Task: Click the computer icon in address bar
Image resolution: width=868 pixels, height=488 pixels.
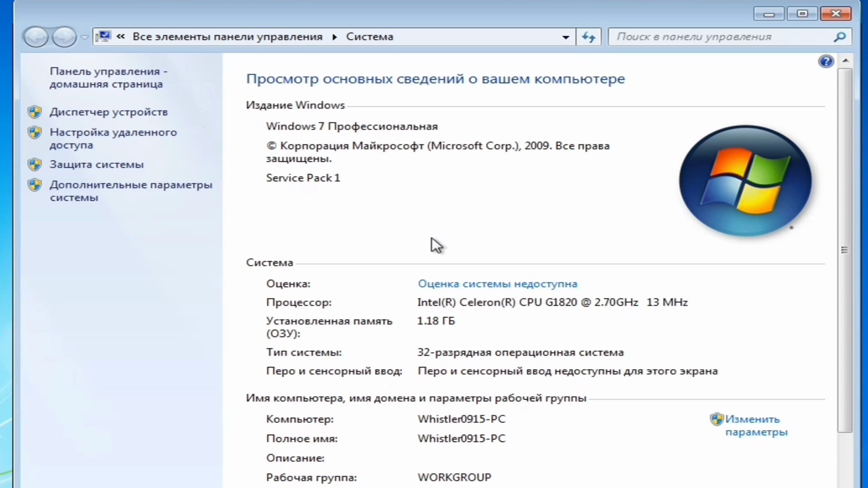Action: click(103, 36)
